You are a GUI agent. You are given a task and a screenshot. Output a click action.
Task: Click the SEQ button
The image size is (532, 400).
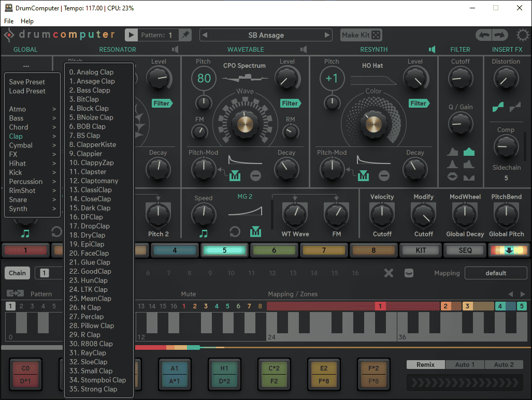pyautogui.click(x=465, y=250)
